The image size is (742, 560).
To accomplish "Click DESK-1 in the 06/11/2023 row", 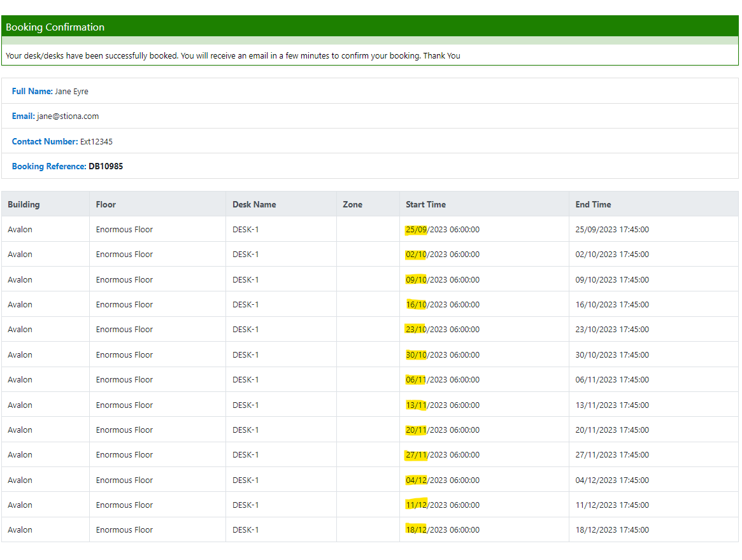I will coord(246,380).
